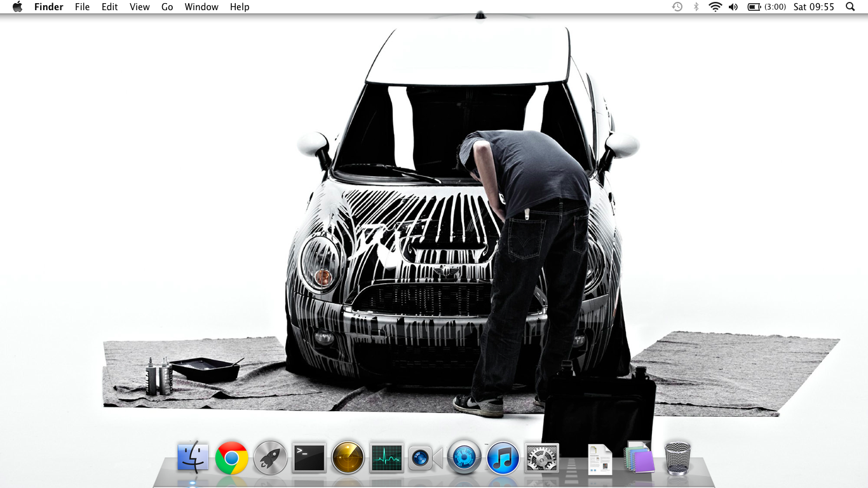The image size is (868, 488).
Task: Open the Apple menu
Action: pyautogui.click(x=17, y=7)
